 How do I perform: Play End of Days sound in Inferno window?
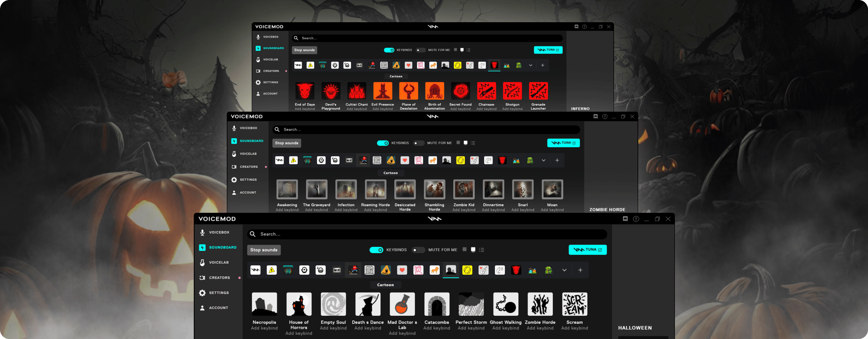point(305,91)
